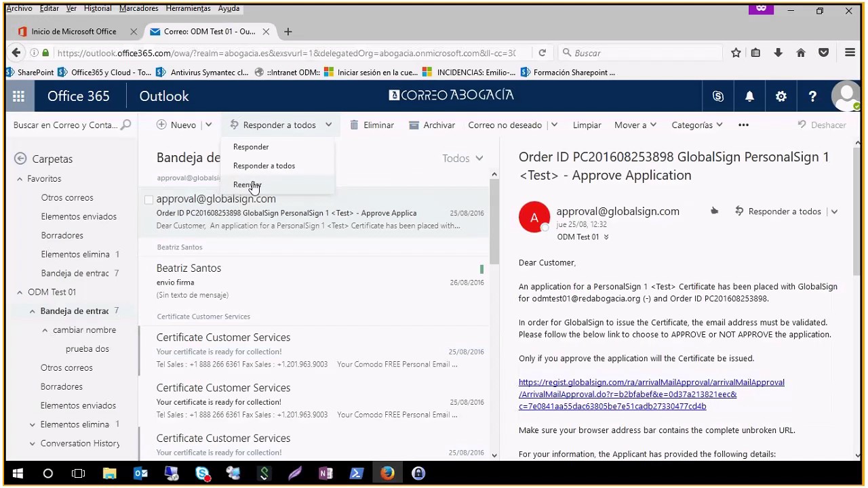
Task: Open the prueba dos folder
Action: coord(87,349)
